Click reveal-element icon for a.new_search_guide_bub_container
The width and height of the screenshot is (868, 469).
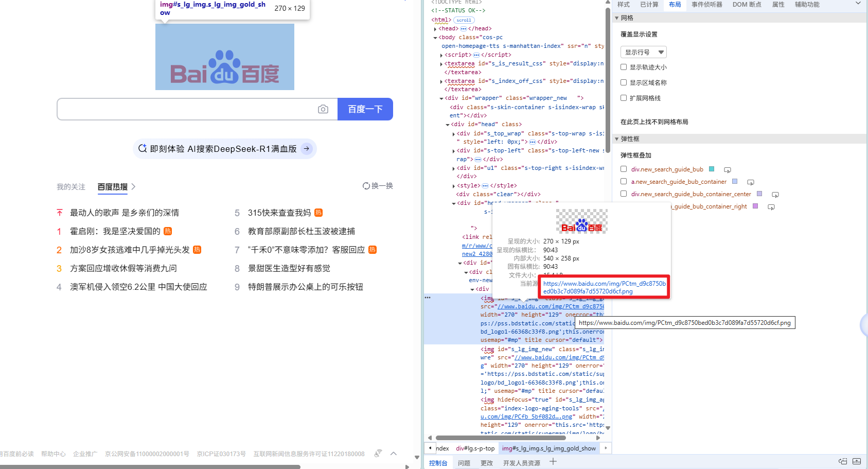(751, 182)
